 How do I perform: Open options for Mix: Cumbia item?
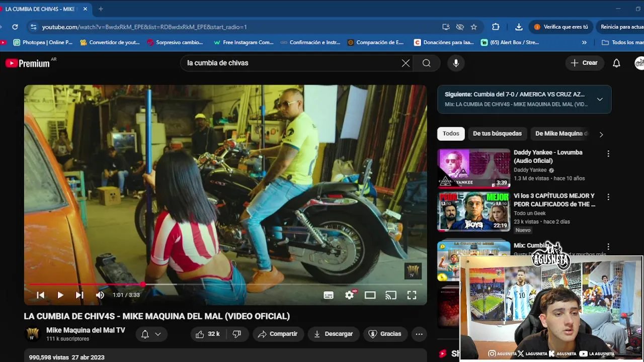(x=608, y=246)
